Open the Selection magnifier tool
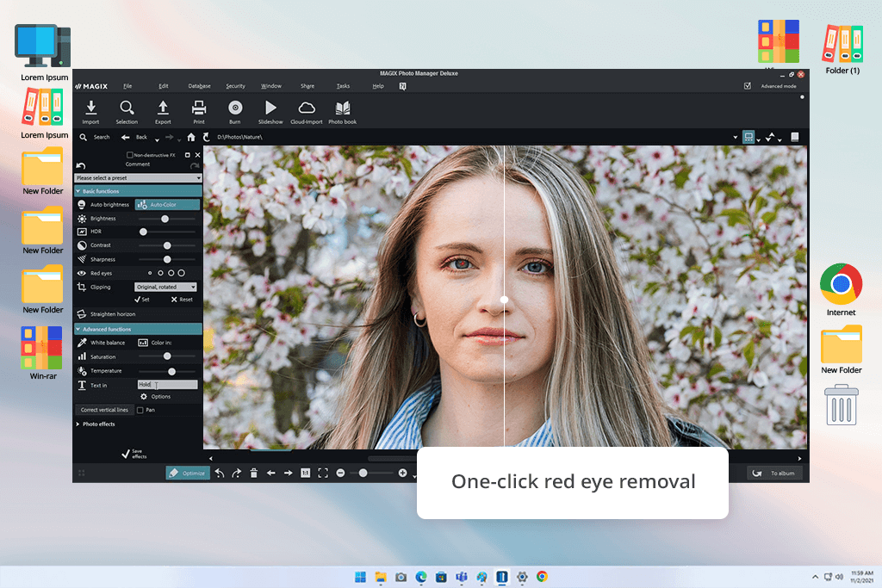This screenshot has width=882, height=588. point(127,112)
